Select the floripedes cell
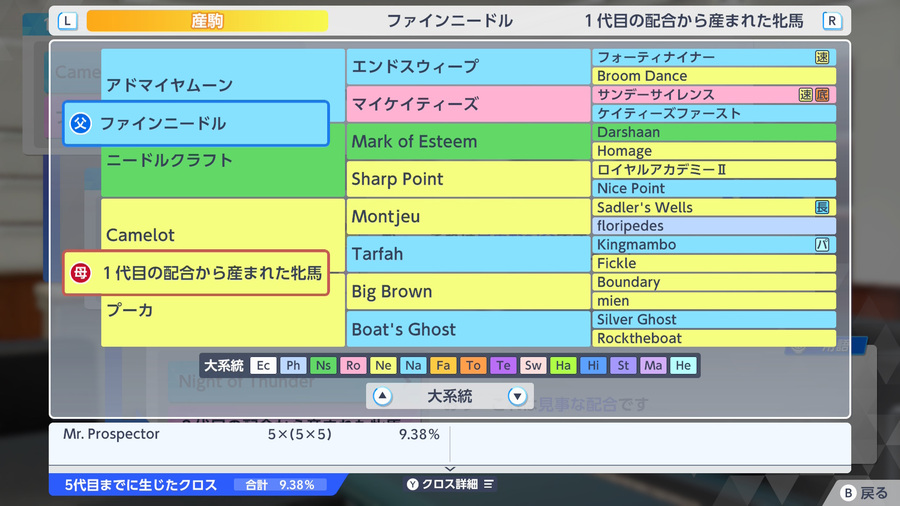 click(x=714, y=225)
